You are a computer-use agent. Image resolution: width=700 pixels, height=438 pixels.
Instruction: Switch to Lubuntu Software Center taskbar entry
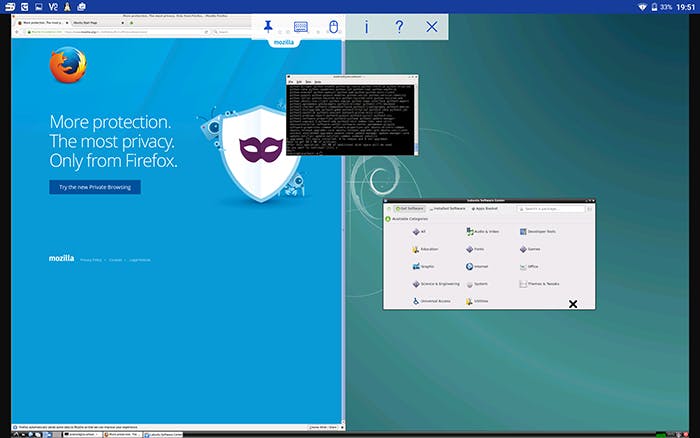tap(163, 434)
